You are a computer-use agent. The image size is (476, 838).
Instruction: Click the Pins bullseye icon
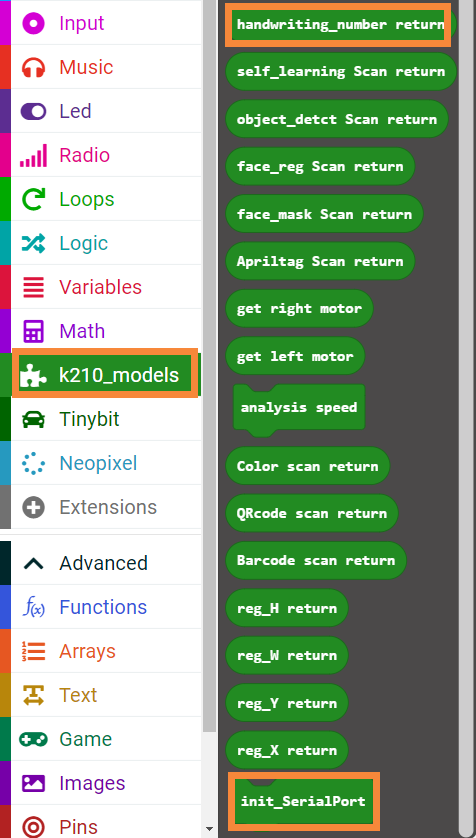click(x=34, y=826)
